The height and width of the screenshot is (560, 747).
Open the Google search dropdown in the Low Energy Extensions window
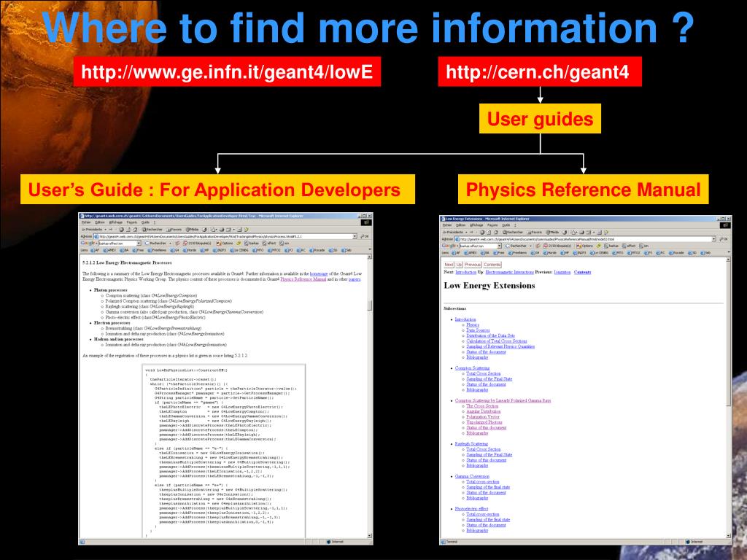[499, 246]
